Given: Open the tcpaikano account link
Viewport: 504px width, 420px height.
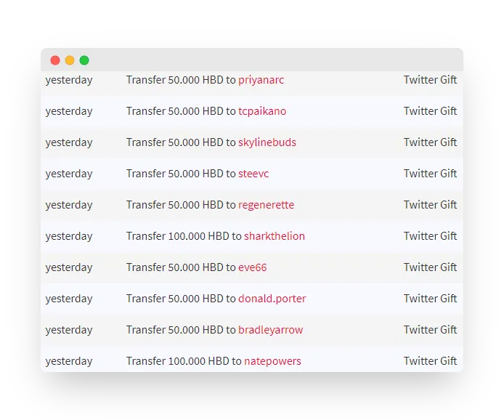Looking at the screenshot, I should [262, 111].
